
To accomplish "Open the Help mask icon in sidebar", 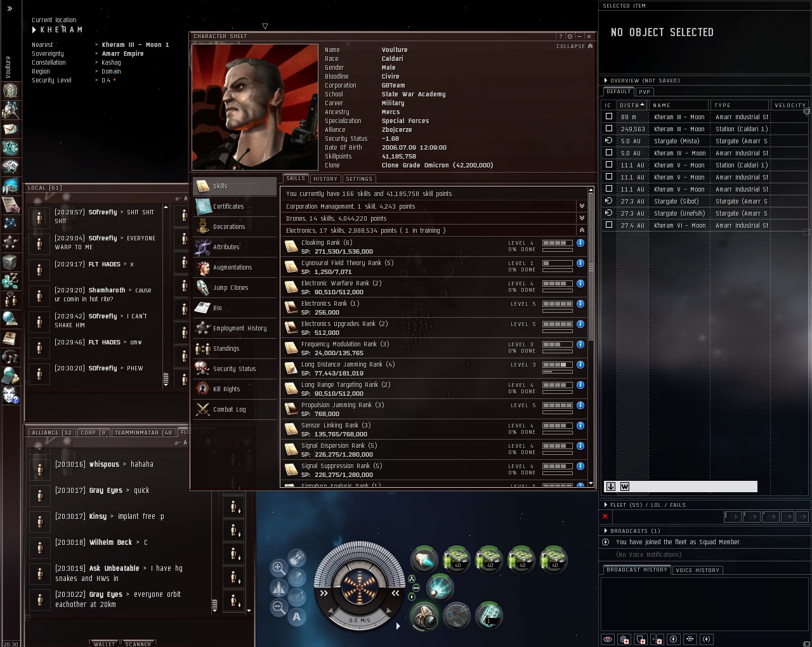I will tap(10, 395).
